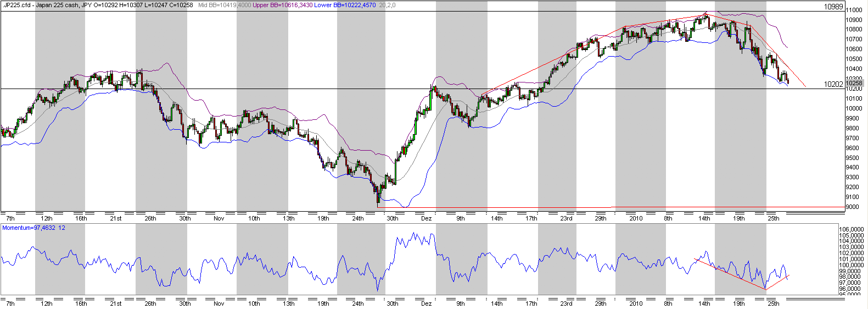
Task: Click 7th date on price chart axis
Action: [10, 218]
